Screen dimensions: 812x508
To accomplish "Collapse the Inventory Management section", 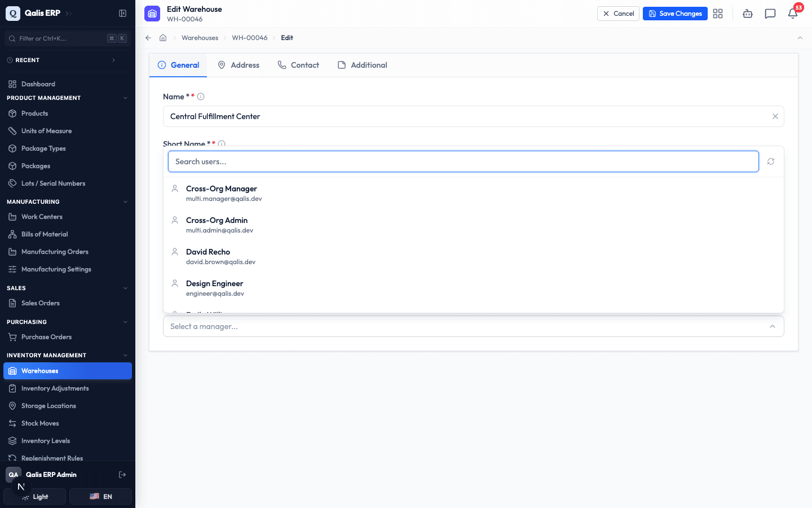I will 125,355.
